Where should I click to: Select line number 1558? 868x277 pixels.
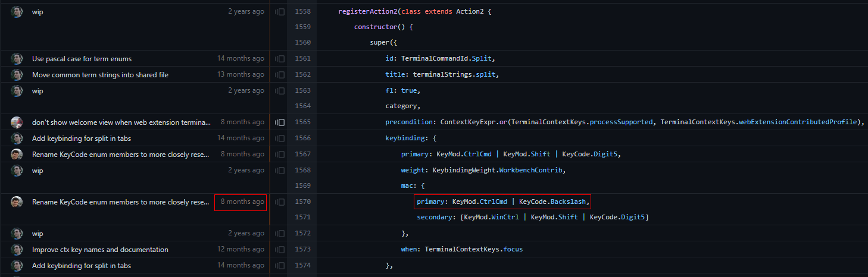pos(303,11)
